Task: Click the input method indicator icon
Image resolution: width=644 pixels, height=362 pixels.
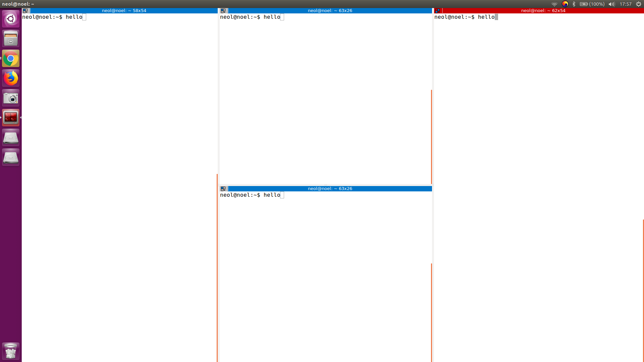Action: click(565, 4)
